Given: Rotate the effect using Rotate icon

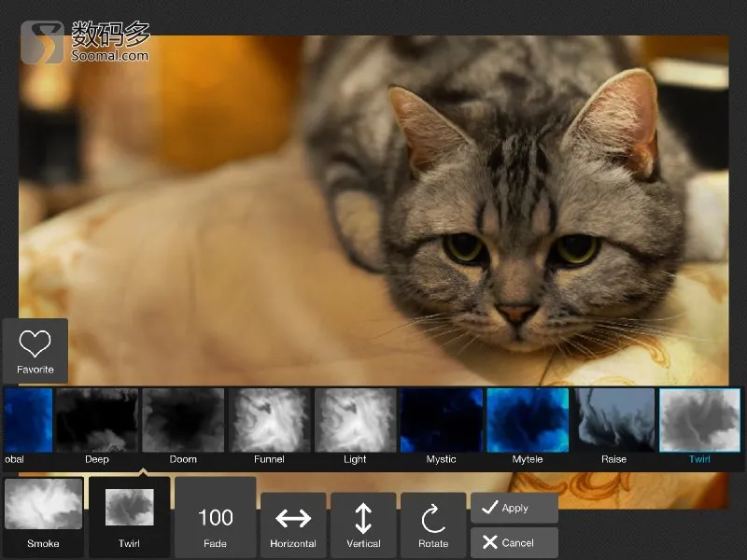Looking at the screenshot, I should click(433, 525).
